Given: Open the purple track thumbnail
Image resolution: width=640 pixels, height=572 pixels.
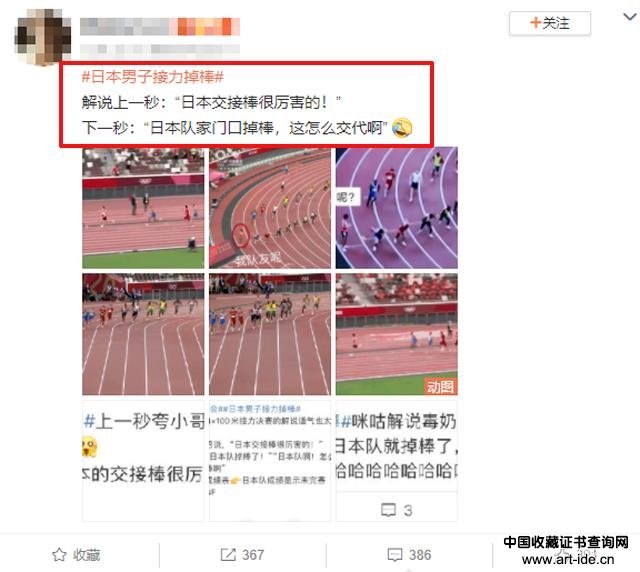Looking at the screenshot, I should click(397, 208).
